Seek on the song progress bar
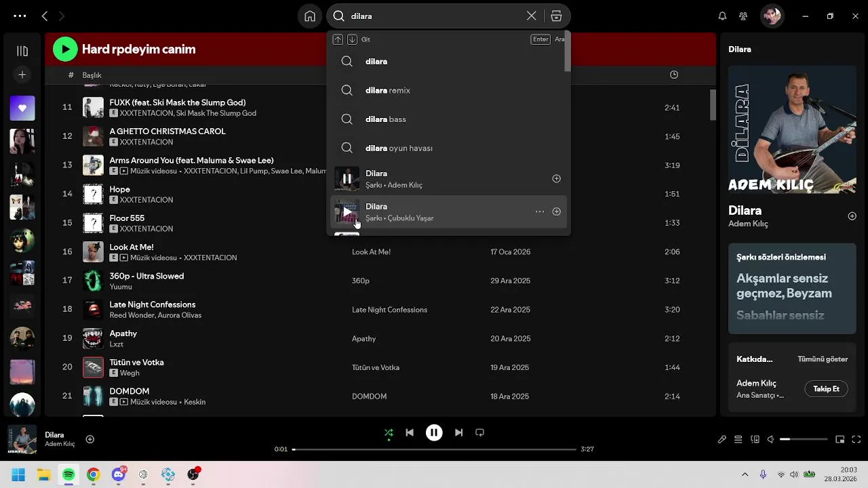Screen dimensions: 868x488 (x=434, y=449)
